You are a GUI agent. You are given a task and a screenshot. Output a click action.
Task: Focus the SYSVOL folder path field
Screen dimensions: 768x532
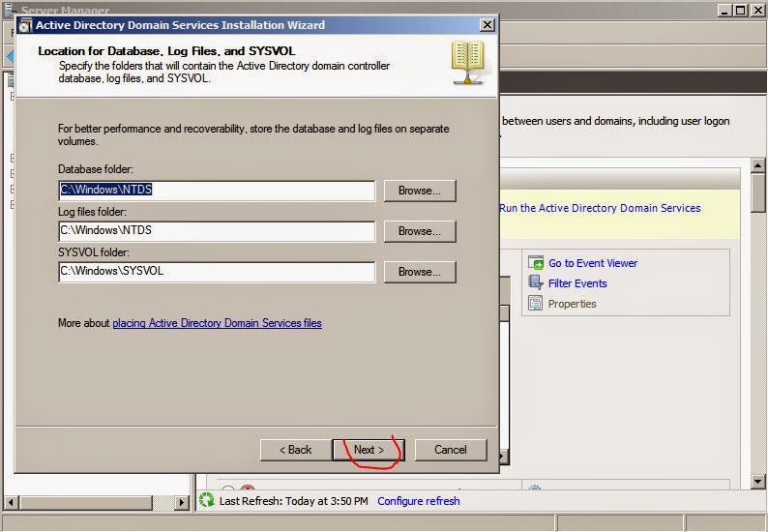tap(217, 272)
